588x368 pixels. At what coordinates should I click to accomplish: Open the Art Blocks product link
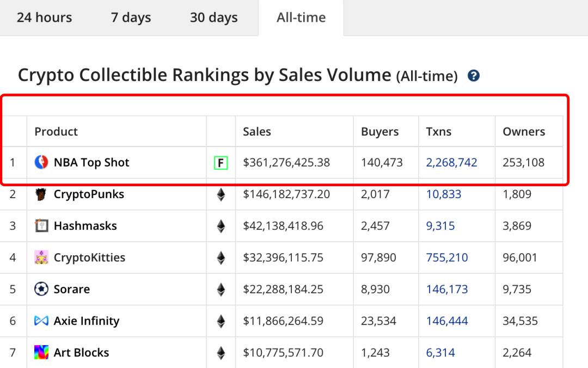81,353
